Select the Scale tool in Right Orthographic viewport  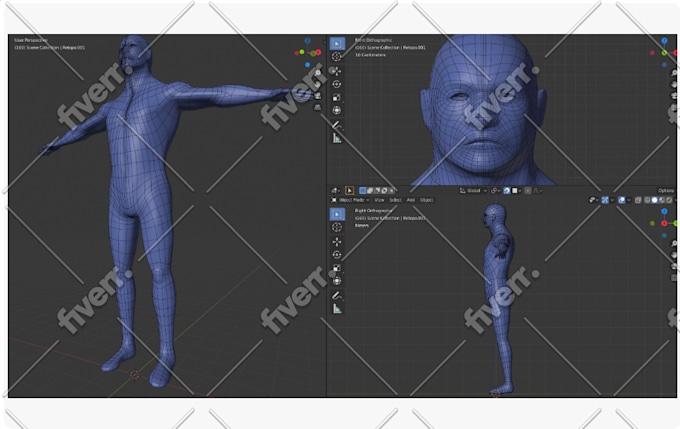(x=337, y=268)
